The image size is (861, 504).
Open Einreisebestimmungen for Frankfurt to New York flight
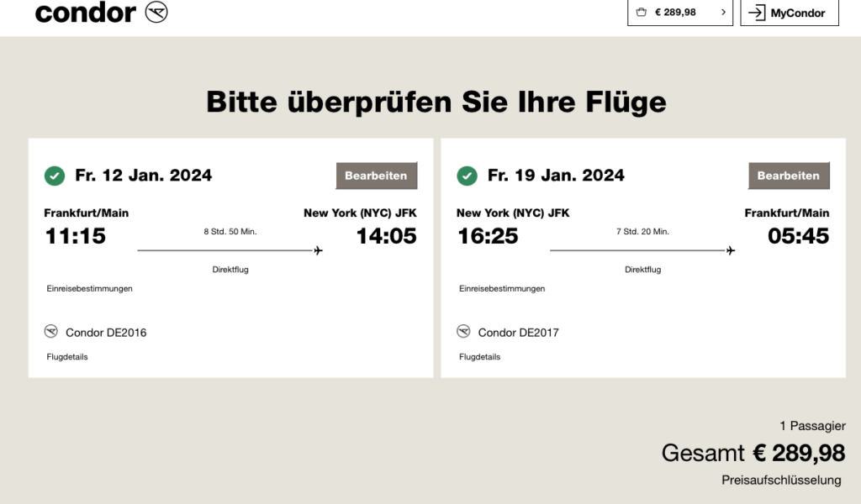click(x=89, y=288)
